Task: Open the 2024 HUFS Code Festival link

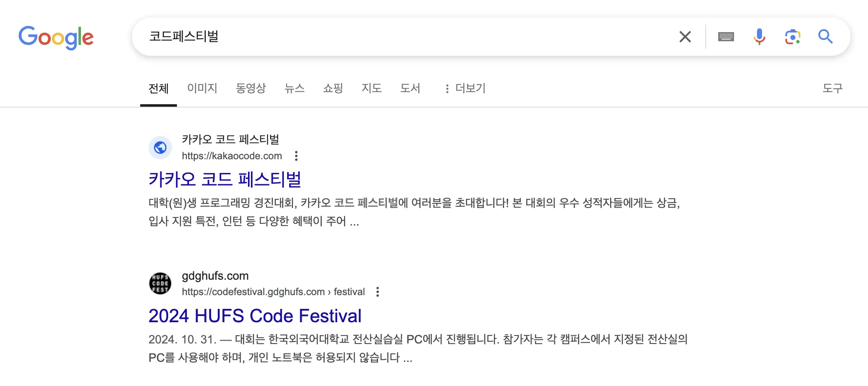Action: pos(255,316)
